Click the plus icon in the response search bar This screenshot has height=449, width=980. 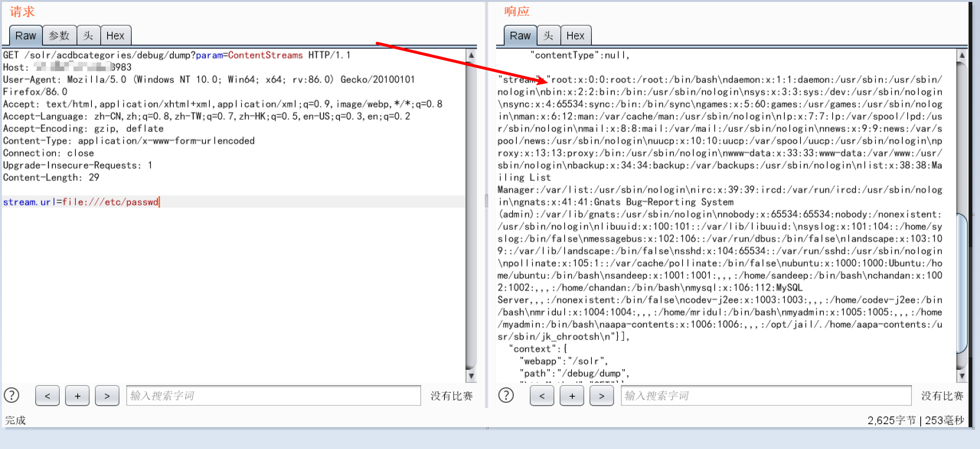pyautogui.click(x=572, y=395)
